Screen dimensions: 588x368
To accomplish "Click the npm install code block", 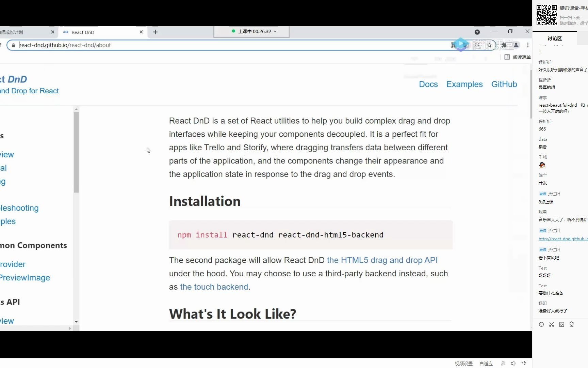I will tap(311, 235).
